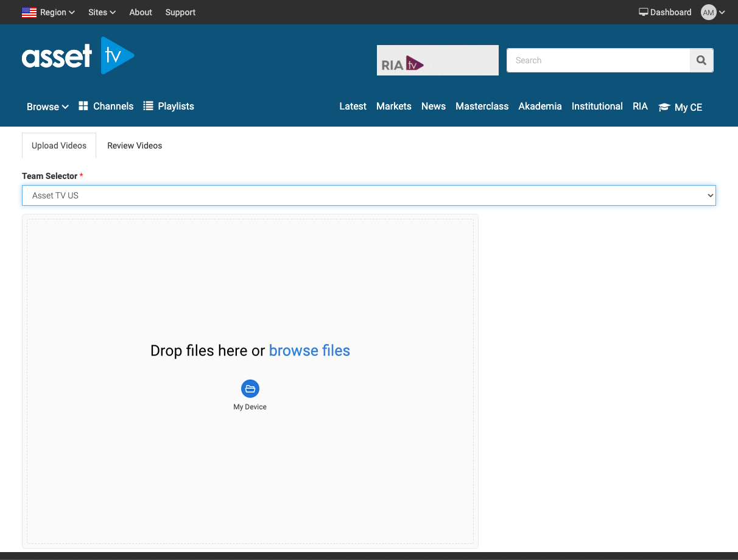Open Playlists list icon link

pyautogui.click(x=148, y=106)
